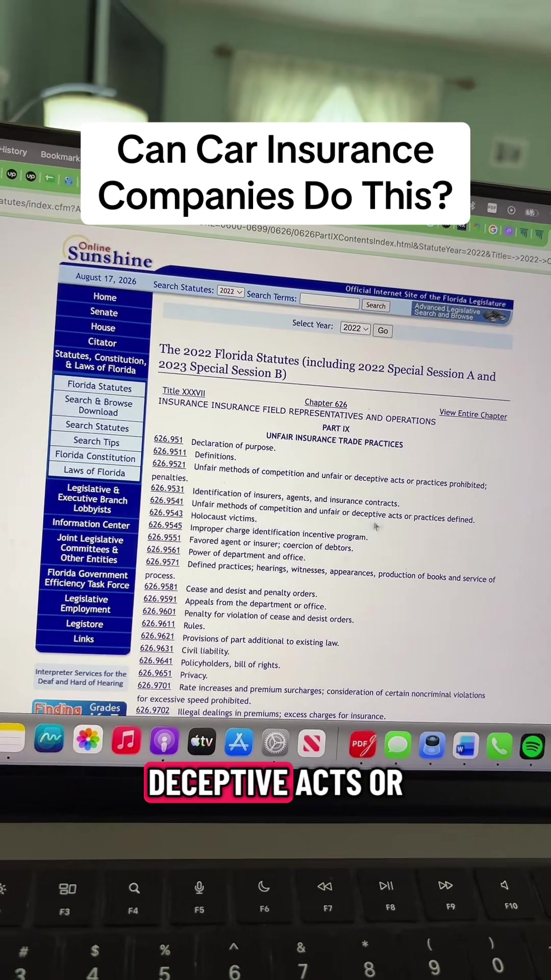This screenshot has height=980, width=551.
Task: Expand the Select Year 2022 dropdown
Action: click(355, 328)
